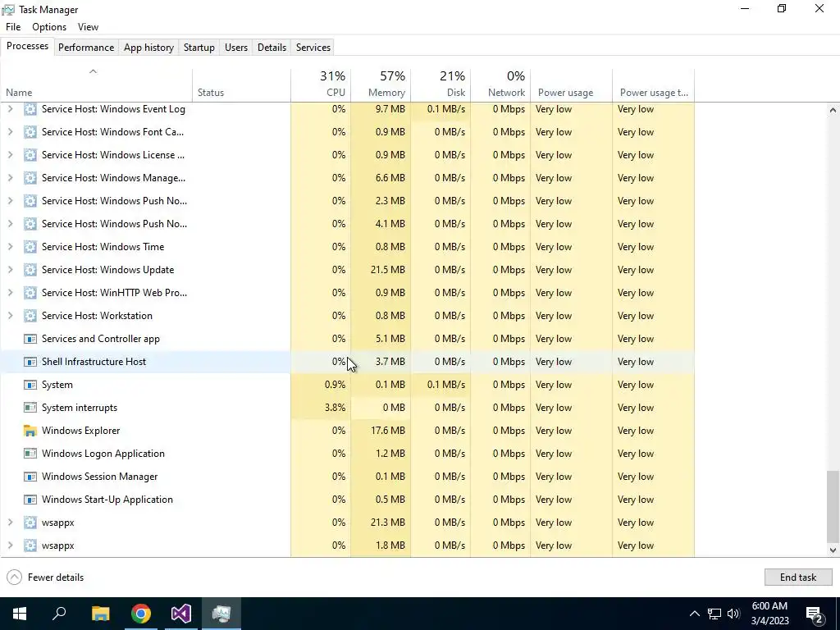Click the Service Host: Windows Font Cache gear icon
The height and width of the screenshot is (630, 840).
[x=30, y=132]
